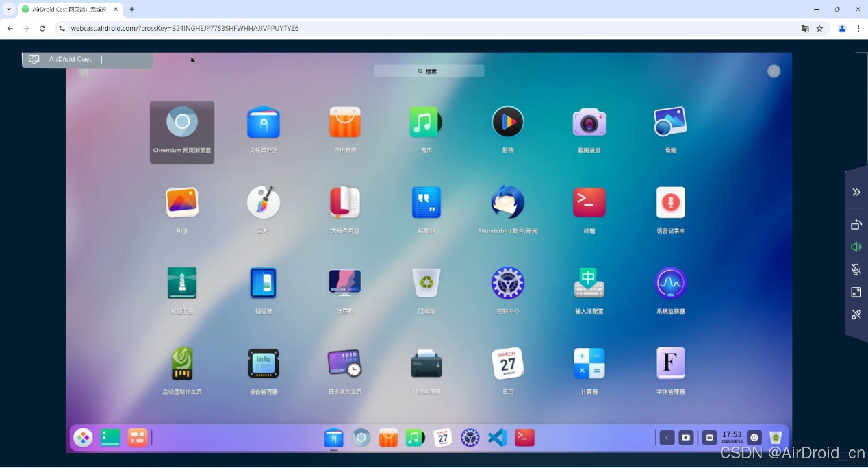
Task: Open the 语音记事本 voice notes app
Action: click(670, 203)
